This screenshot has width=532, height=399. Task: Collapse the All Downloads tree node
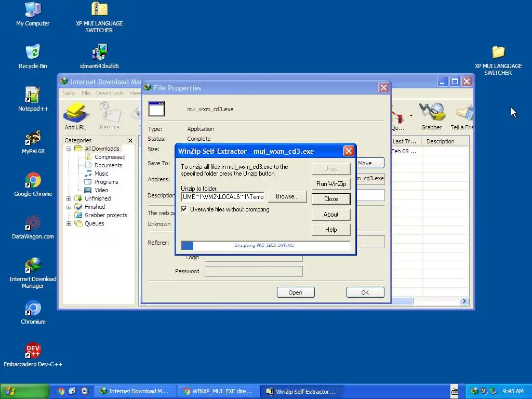tap(69, 149)
